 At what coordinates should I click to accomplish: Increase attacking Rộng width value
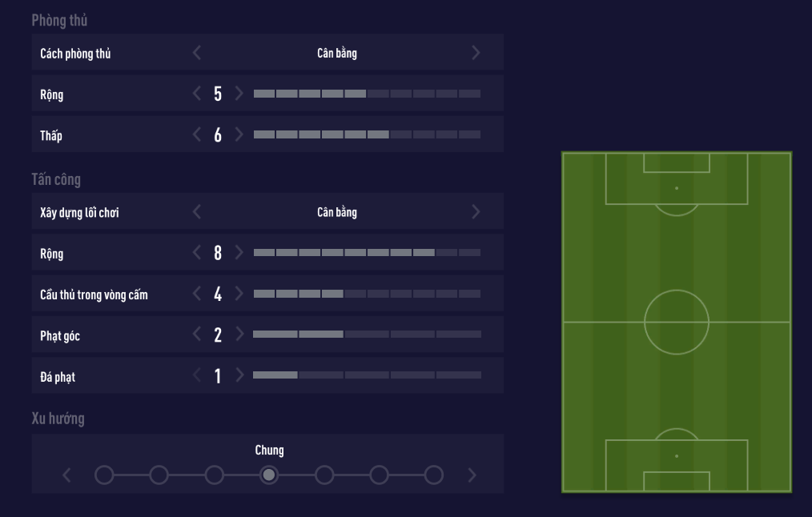[239, 253]
